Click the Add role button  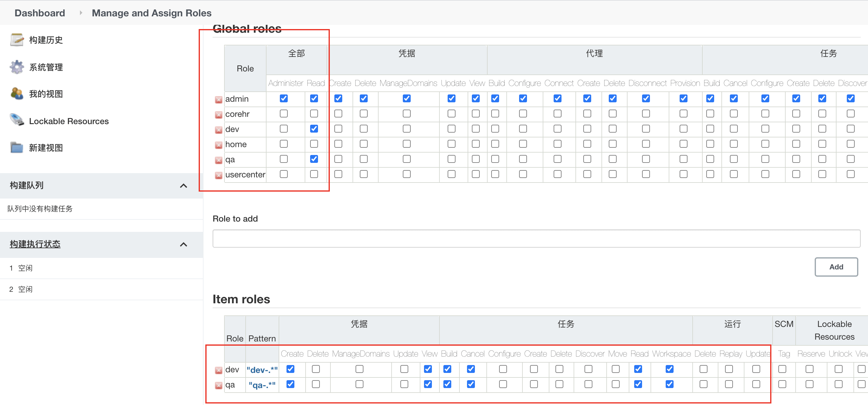[x=836, y=267]
